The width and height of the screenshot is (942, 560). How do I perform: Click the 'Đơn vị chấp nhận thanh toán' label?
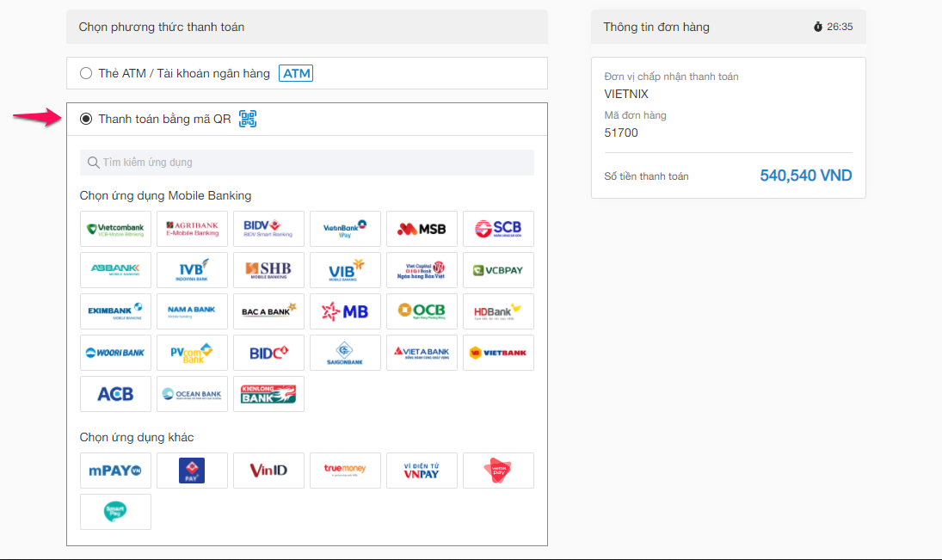[671, 77]
